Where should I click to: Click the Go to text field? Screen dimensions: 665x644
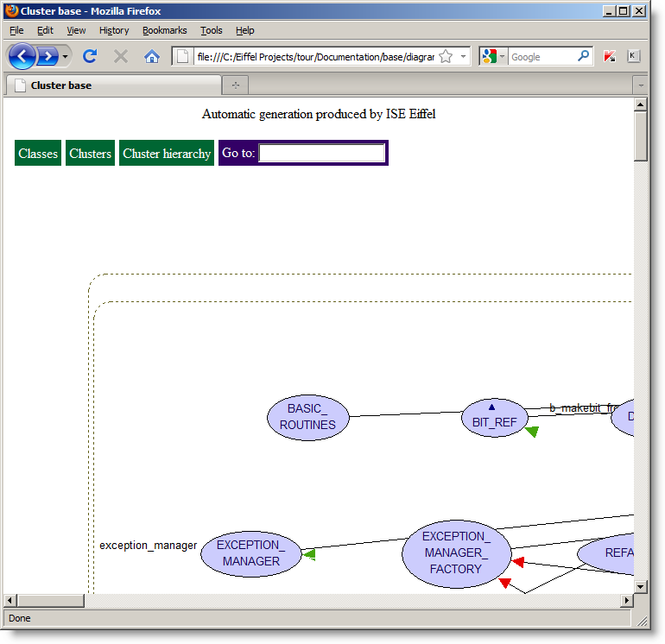[321, 153]
